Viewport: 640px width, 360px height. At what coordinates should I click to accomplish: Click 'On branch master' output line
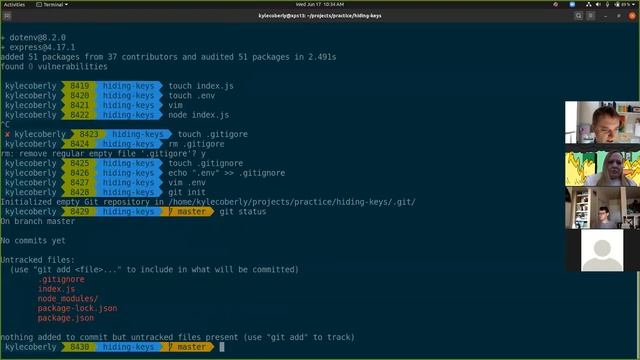[38, 221]
